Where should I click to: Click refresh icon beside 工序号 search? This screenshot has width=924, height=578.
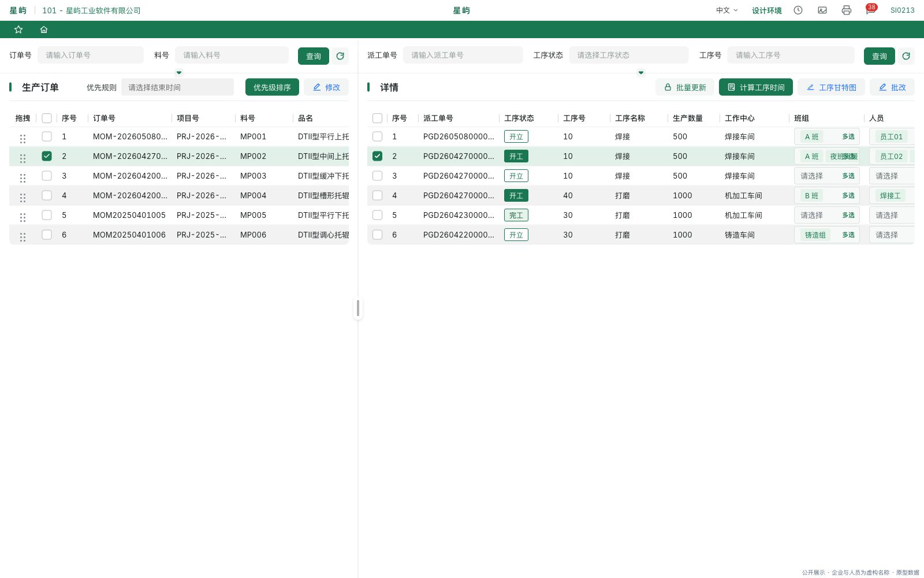pyautogui.click(x=906, y=56)
